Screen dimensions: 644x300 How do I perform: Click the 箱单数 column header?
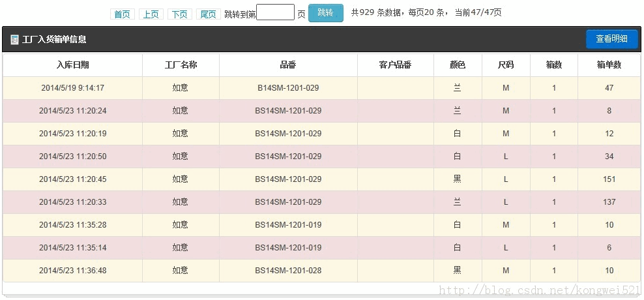point(609,65)
